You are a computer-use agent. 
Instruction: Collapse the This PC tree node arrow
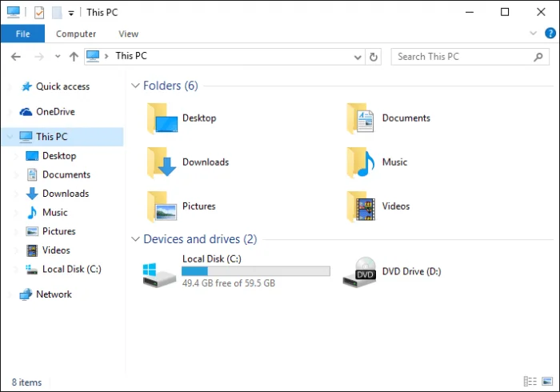(x=10, y=137)
